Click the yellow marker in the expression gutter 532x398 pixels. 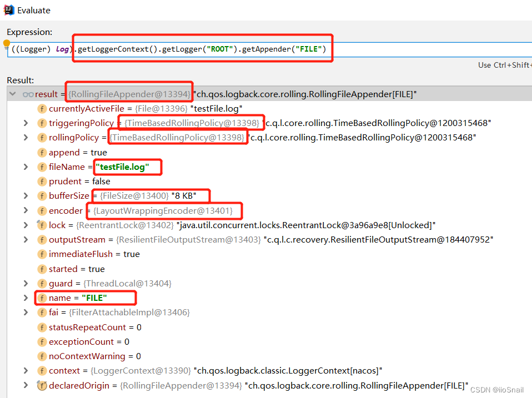(x=6, y=42)
